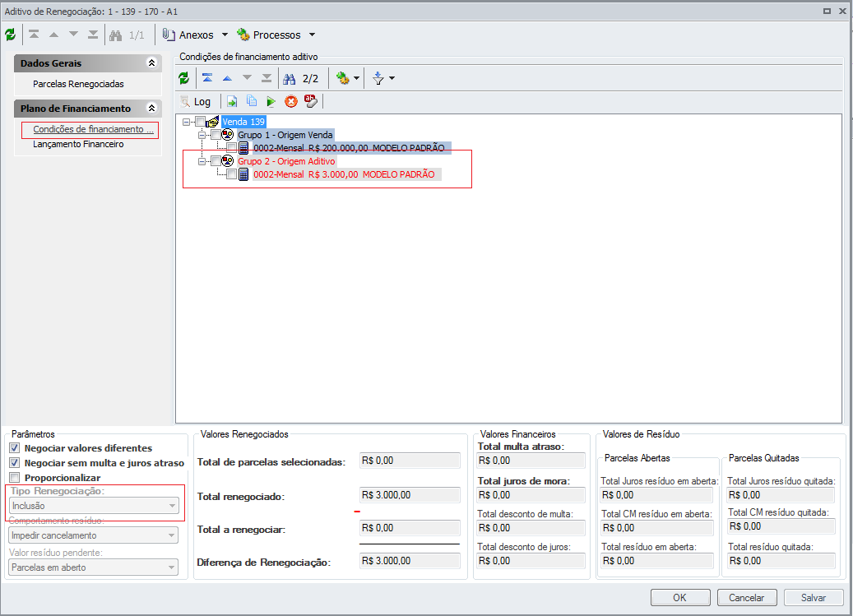Viewport: 853px width, 616px height.
Task: Refresh the Condições de financiamento aditivo list
Action: coord(184,78)
